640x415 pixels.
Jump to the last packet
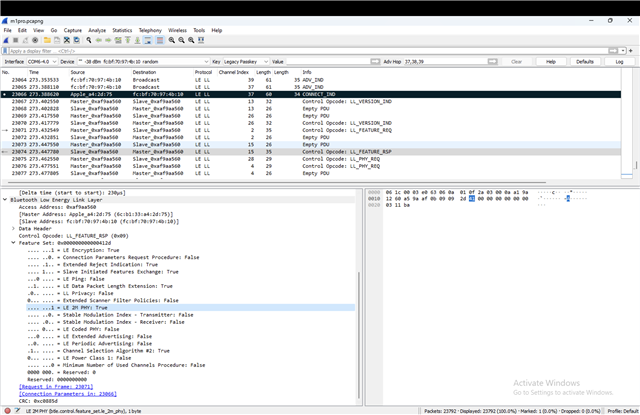138,40
